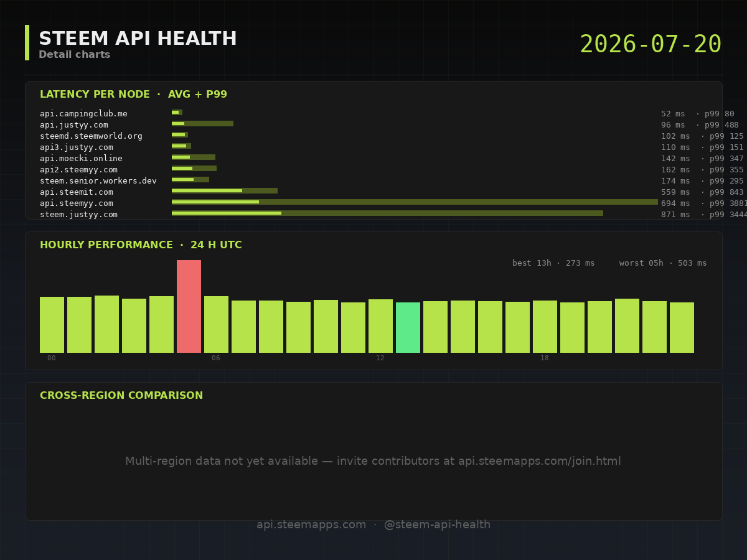Click the 06 hour axis label
Screen dimensions: 747x560
pos(216,358)
